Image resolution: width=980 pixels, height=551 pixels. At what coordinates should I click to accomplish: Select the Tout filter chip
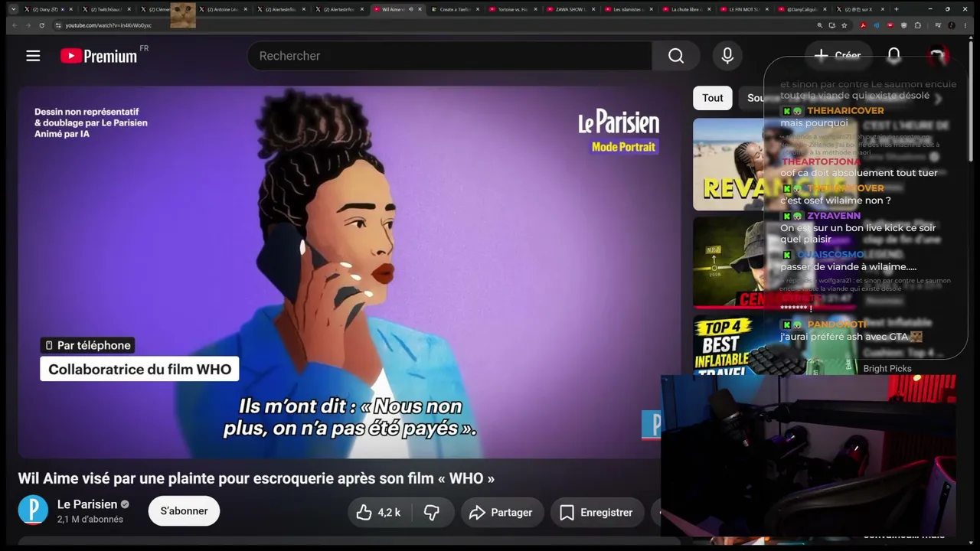point(713,98)
